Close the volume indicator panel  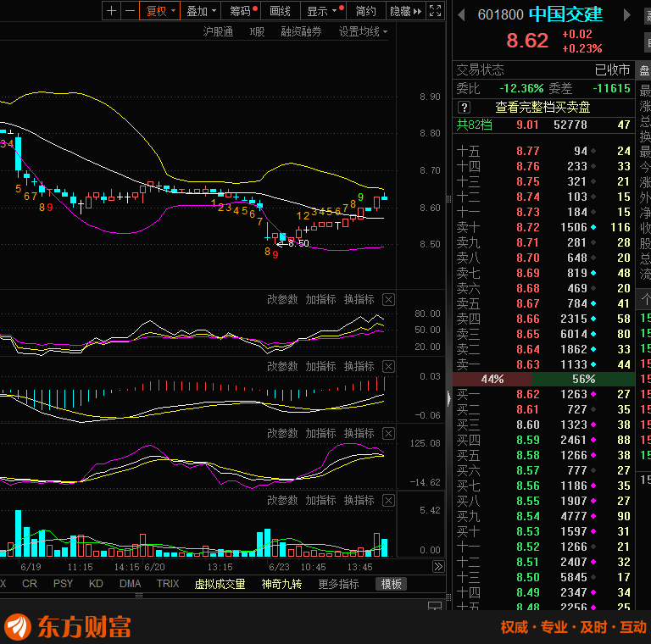click(388, 500)
